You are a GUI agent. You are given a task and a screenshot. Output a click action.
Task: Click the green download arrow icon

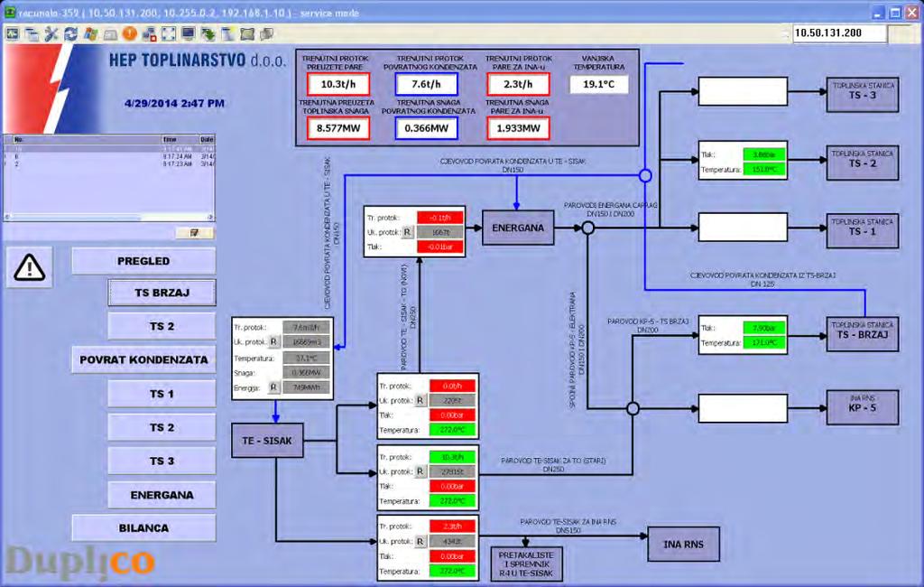coord(208,34)
